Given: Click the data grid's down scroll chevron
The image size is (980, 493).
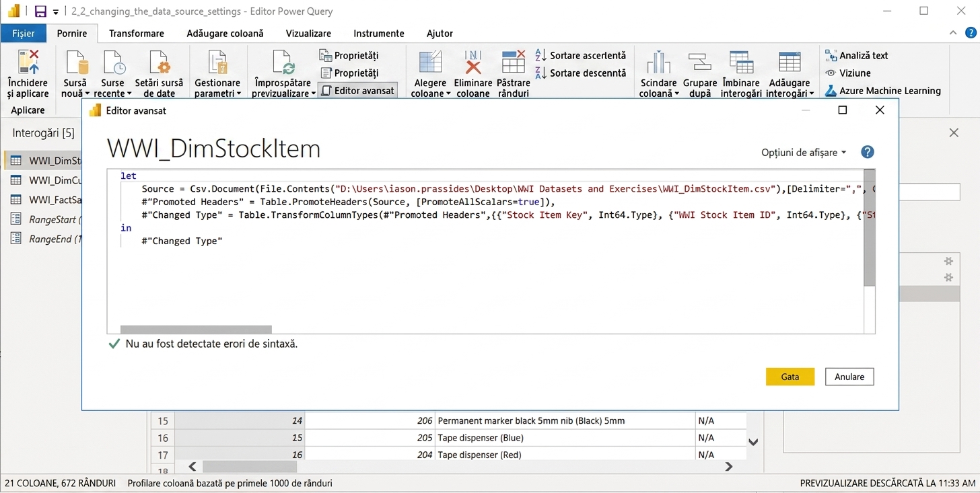Looking at the screenshot, I should pos(754,442).
